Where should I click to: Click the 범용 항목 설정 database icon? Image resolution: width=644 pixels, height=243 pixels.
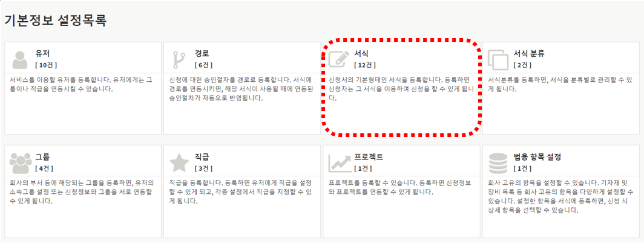tap(498, 163)
